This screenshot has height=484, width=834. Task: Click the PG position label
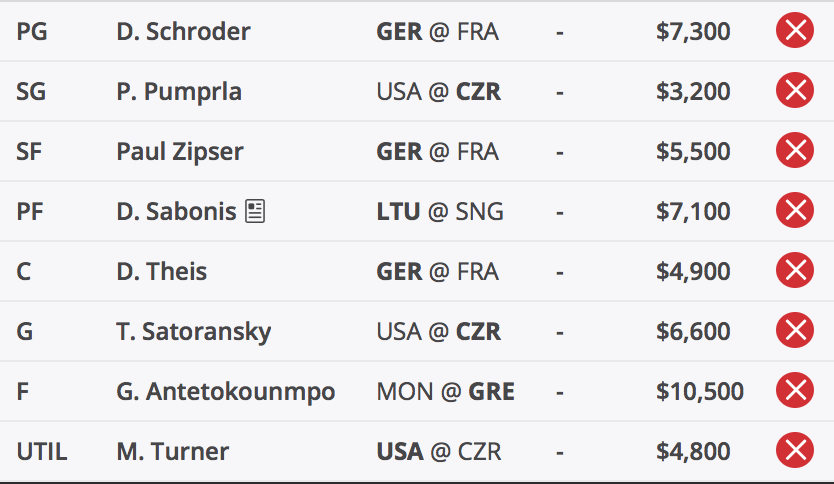[31, 31]
